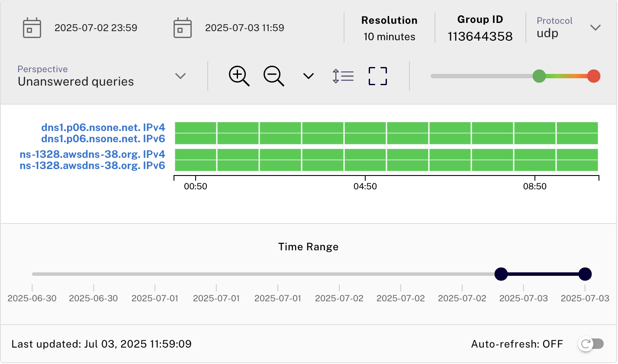The image size is (618, 364).
Task: Select the zoom out magnifier icon
Action: coord(273,76)
